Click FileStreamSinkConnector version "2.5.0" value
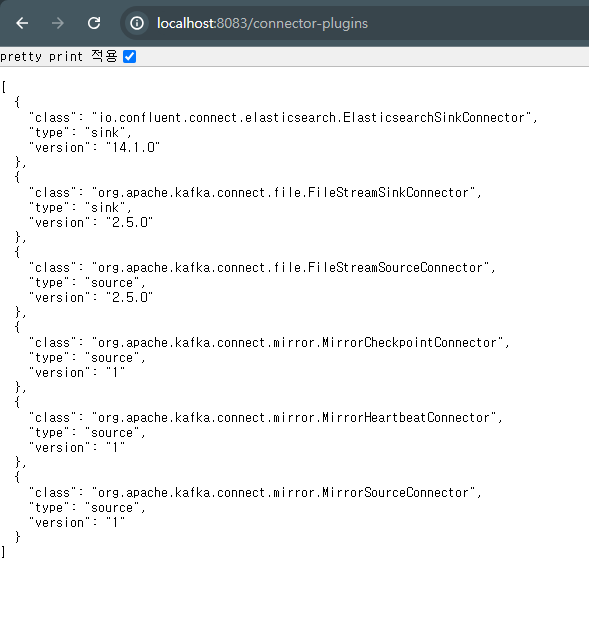Screen dimensions: 589x635 click(129, 223)
